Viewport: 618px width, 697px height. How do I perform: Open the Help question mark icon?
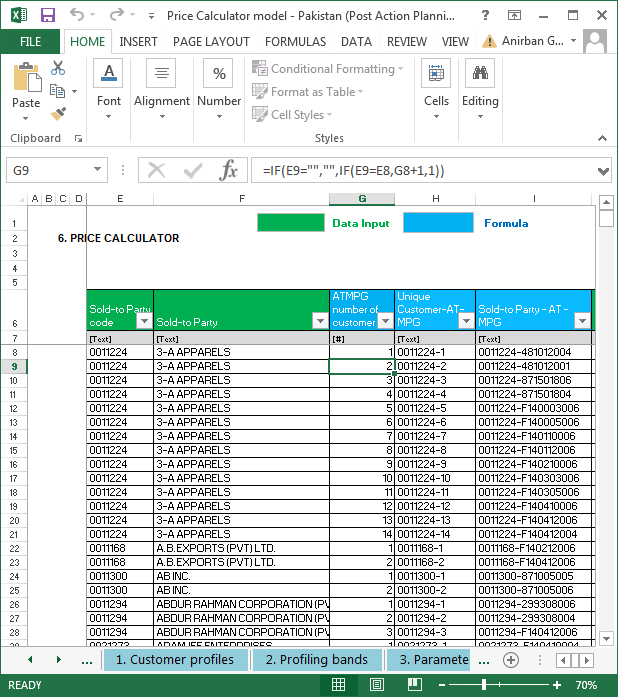coord(485,15)
